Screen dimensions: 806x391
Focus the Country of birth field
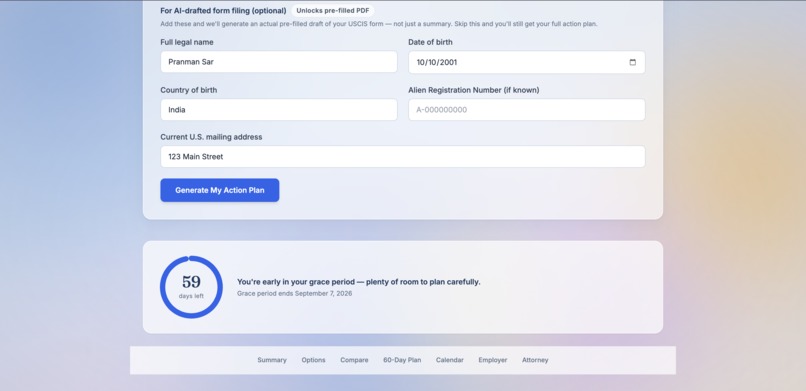point(279,109)
